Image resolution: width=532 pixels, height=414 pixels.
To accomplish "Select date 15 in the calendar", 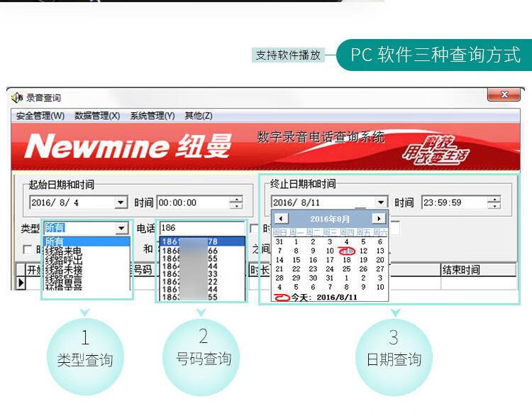I will tap(297, 260).
